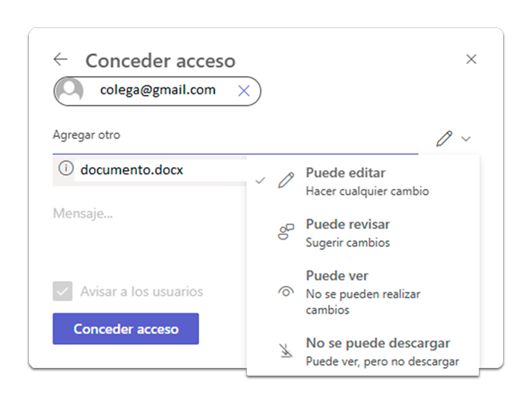Click the colega@gmail.com avatar icon
532x403 pixels.
(x=70, y=91)
